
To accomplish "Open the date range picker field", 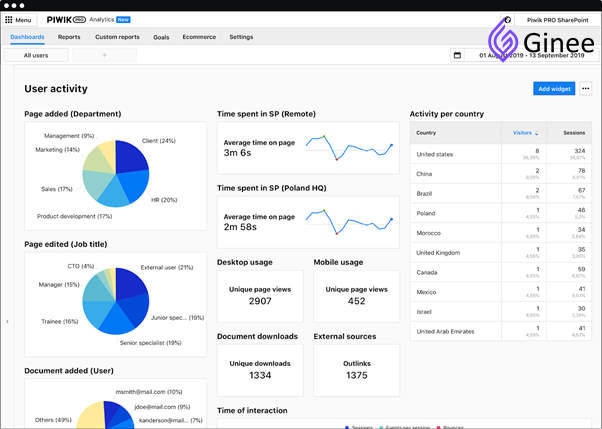I will tap(532, 55).
